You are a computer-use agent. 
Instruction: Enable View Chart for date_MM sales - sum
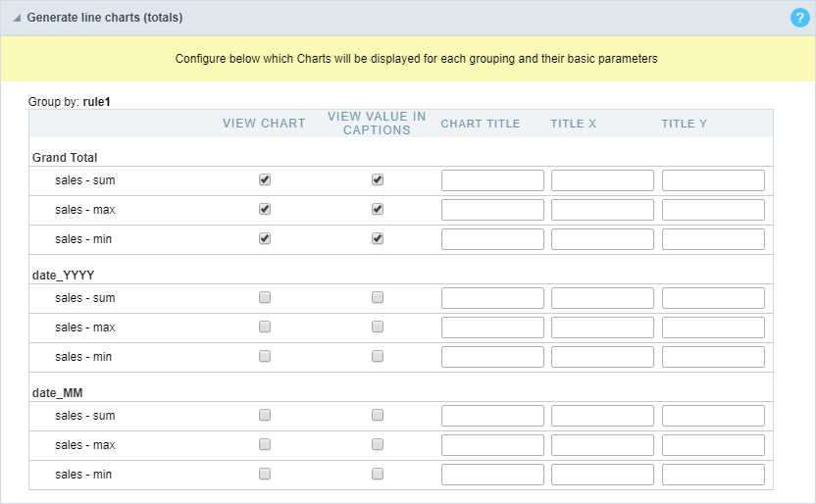[265, 415]
